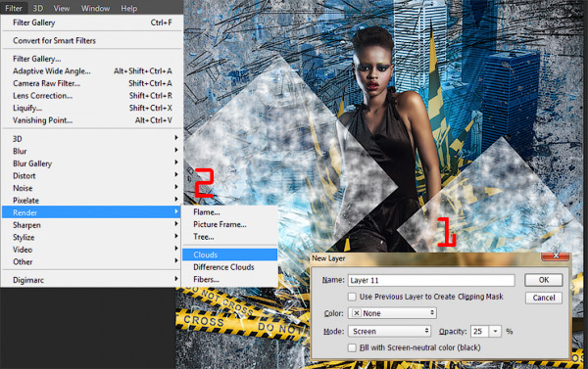Apply Difference Clouds filter
Image resolution: width=588 pixels, height=369 pixels.
point(229,267)
